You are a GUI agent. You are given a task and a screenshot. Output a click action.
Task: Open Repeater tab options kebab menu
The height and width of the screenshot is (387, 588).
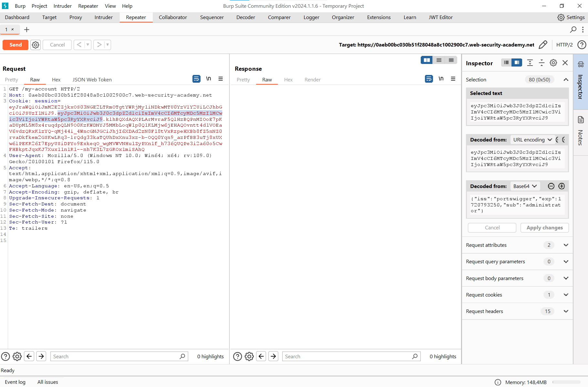click(x=583, y=30)
